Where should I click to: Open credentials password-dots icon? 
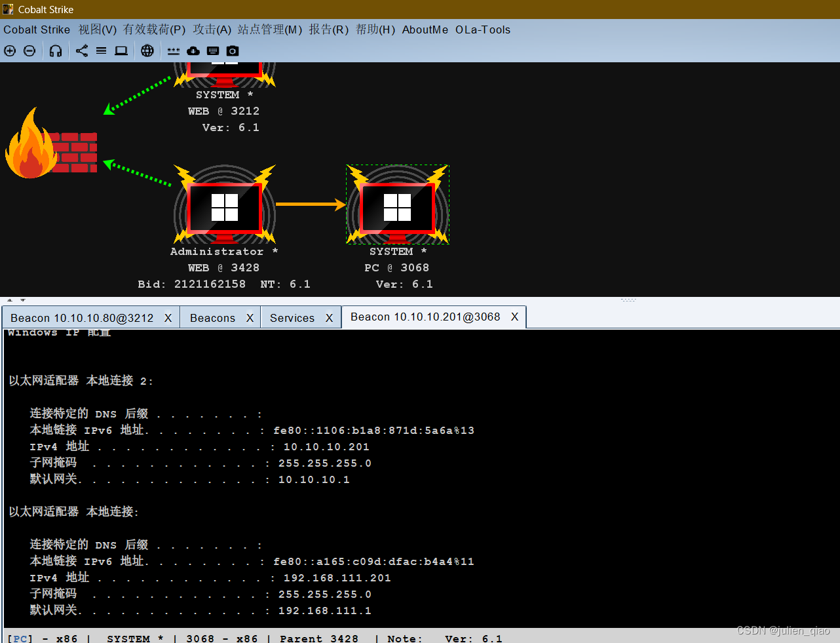(x=174, y=51)
